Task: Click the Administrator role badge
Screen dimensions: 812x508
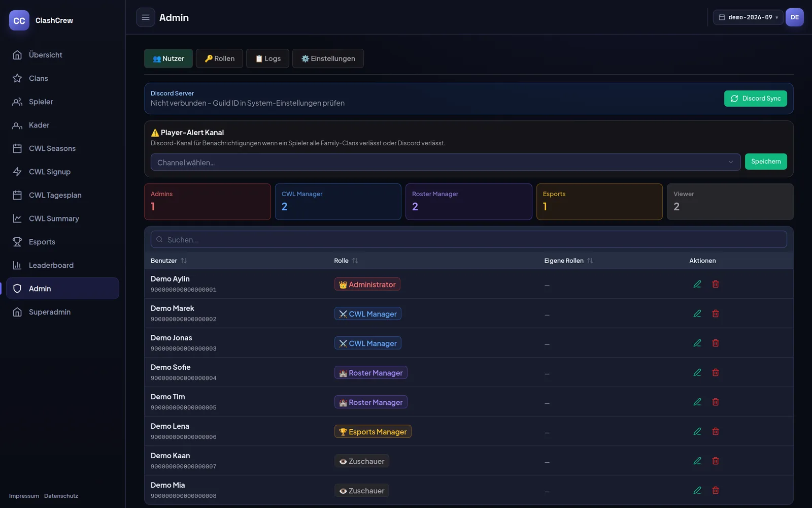Action: 367,284
